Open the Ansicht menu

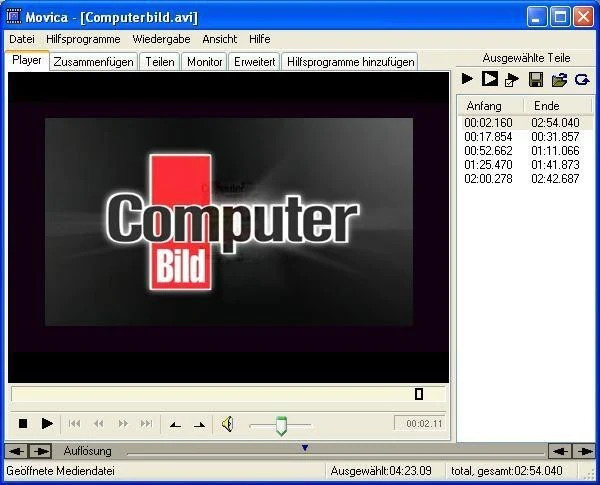pos(220,39)
